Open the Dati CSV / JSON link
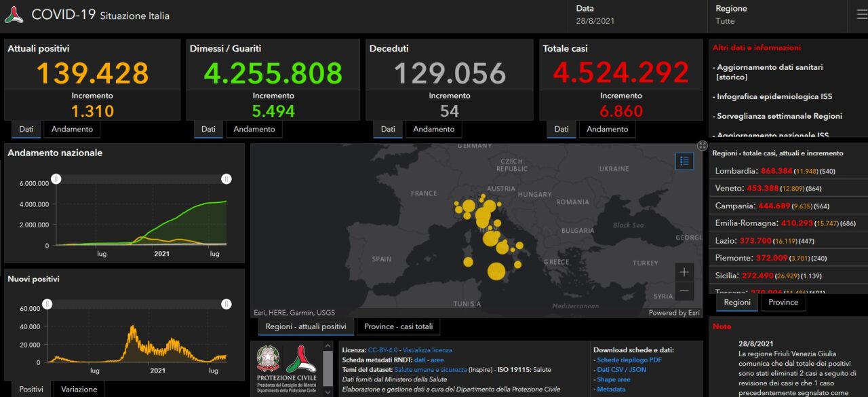This screenshot has height=397, width=868. coord(621,370)
